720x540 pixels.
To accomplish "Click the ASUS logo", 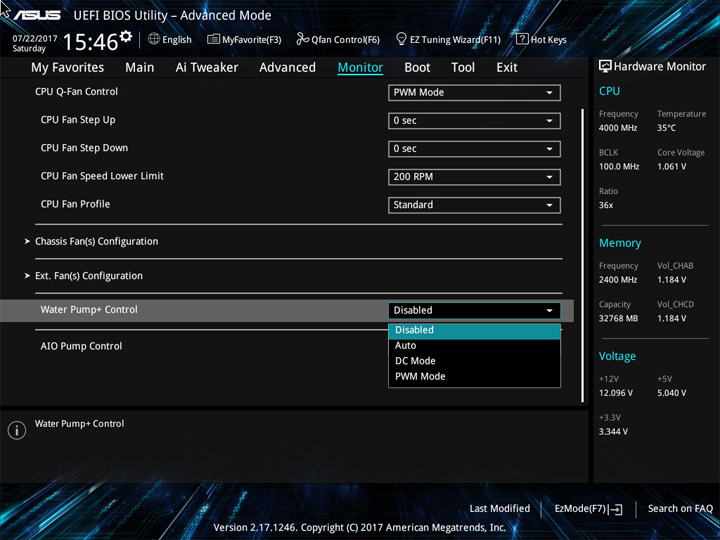I will tap(37, 15).
